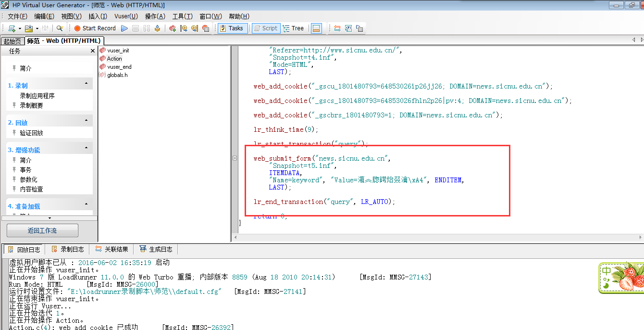
Task: Click the strawberry input method icon
Action: point(621,278)
